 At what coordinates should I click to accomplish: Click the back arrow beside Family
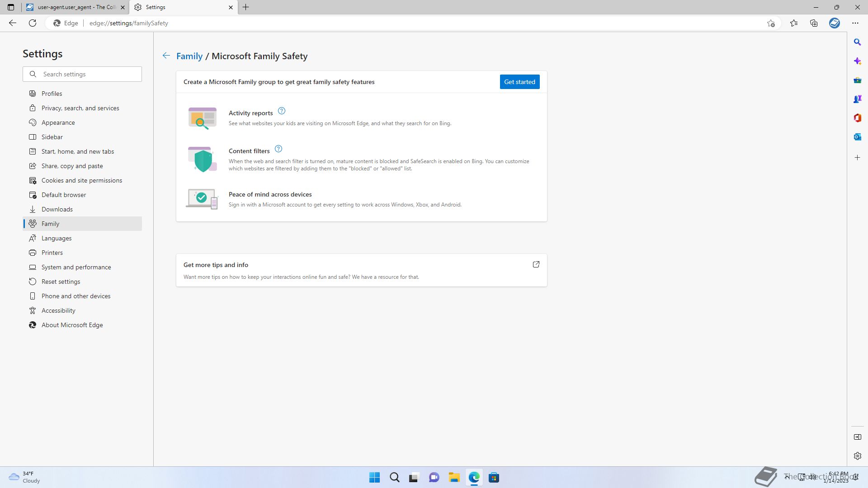click(x=166, y=56)
